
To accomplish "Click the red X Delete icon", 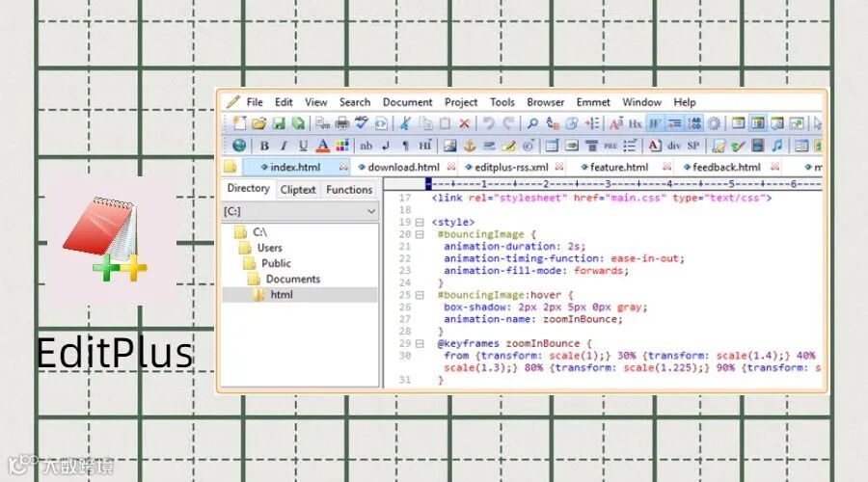I will (x=465, y=122).
